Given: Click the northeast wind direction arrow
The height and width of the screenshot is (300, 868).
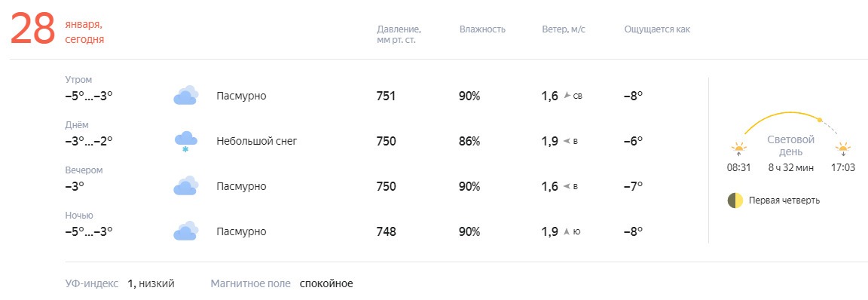Looking at the screenshot, I should [567, 96].
